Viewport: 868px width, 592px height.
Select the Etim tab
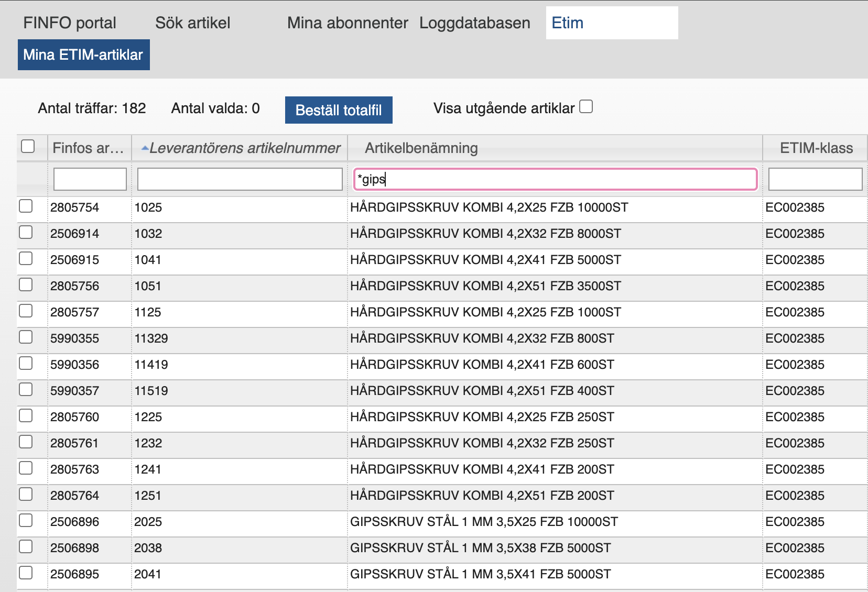(568, 23)
